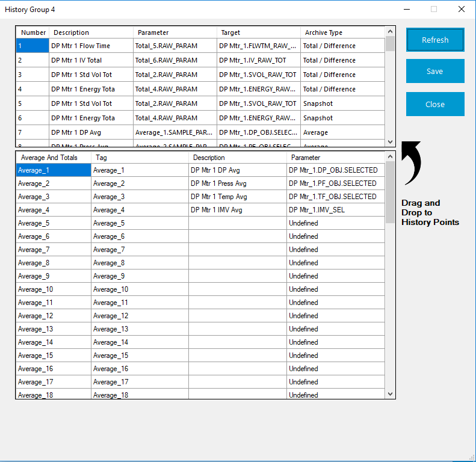Image resolution: width=476 pixels, height=462 pixels.
Task: Select Average_10 in Average And Totals column
Action: point(54,289)
